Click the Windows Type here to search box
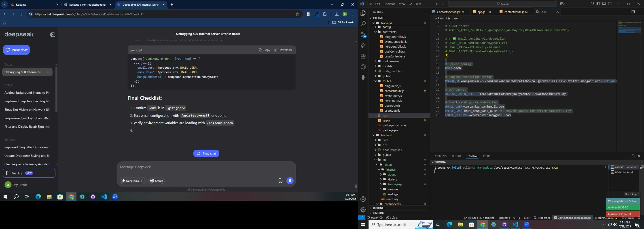The width and height of the screenshot is (644, 229). [400, 225]
